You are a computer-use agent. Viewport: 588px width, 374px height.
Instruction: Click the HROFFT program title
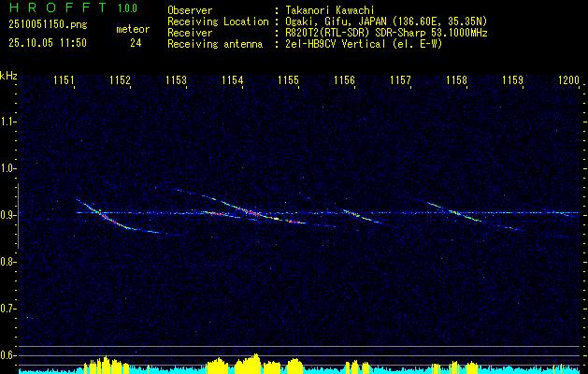[x=58, y=7]
